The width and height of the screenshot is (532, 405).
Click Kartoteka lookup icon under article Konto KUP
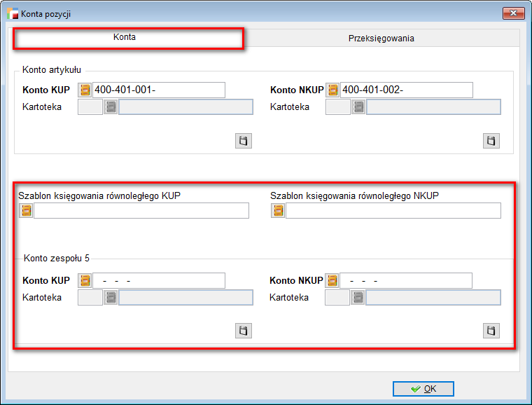point(111,107)
